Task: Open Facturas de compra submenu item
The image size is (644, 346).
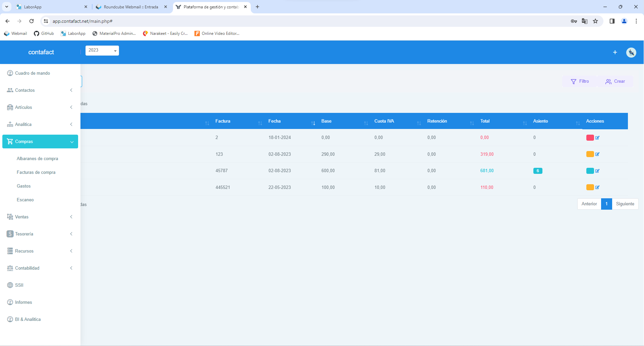Action: click(36, 172)
